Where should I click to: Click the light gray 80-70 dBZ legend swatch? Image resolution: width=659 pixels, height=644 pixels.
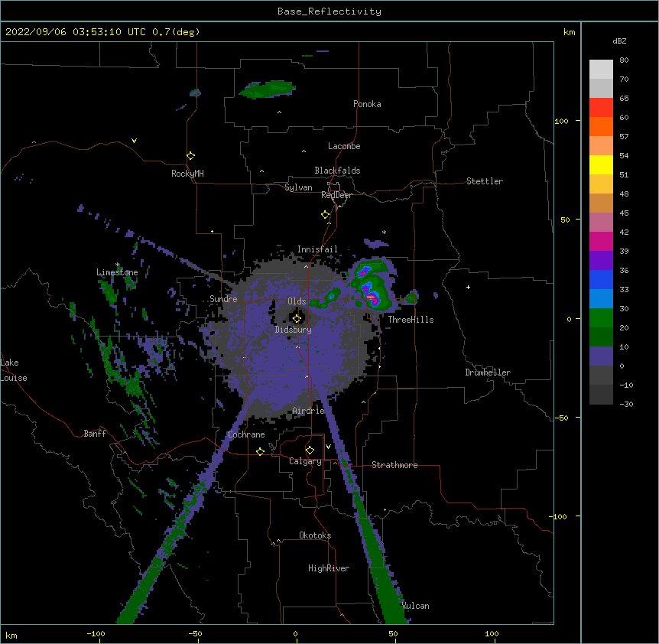601,70
